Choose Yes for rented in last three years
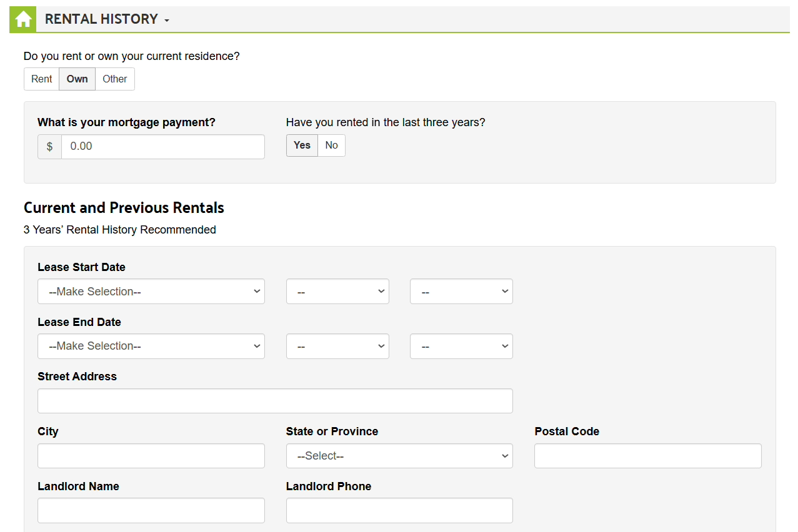 click(x=301, y=145)
